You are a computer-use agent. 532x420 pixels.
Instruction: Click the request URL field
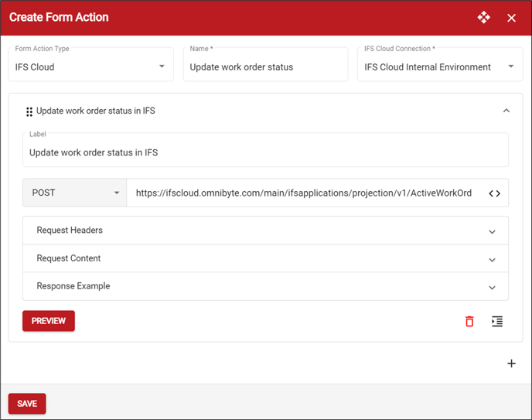click(x=304, y=193)
